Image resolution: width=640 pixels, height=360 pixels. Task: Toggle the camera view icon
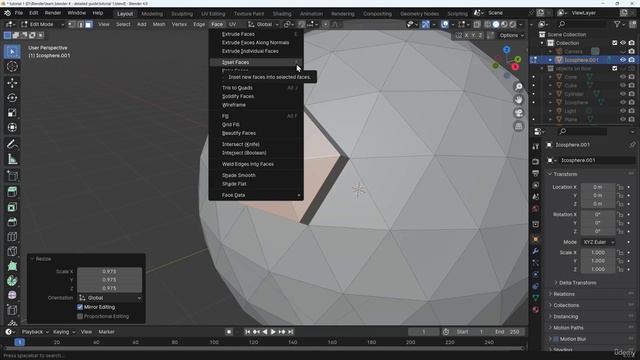pos(518,113)
